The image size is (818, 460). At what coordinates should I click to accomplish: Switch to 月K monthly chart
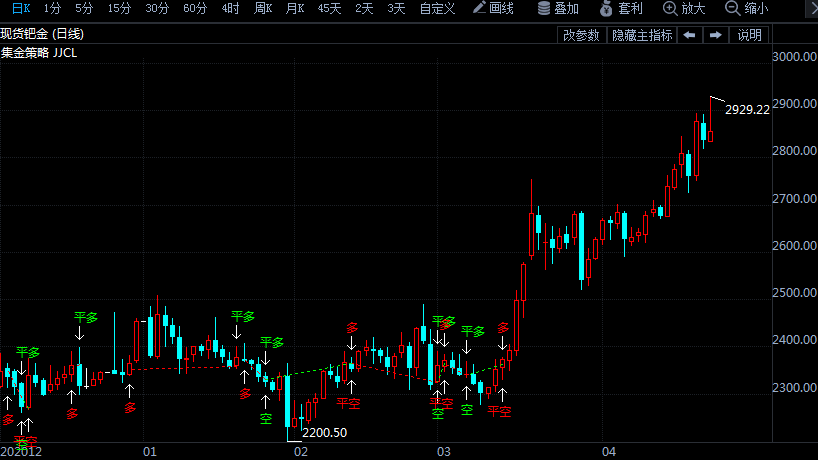click(x=295, y=8)
